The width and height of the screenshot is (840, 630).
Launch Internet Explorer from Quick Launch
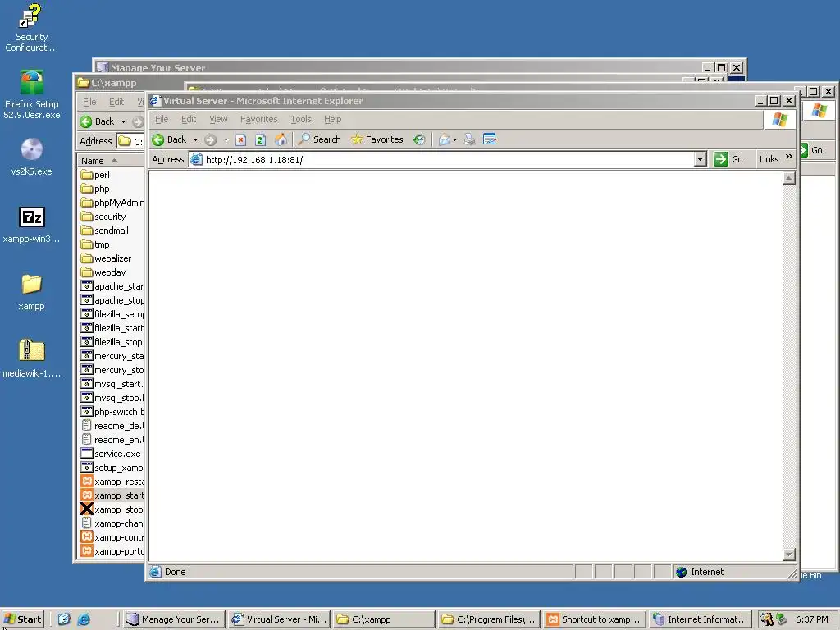point(84,619)
